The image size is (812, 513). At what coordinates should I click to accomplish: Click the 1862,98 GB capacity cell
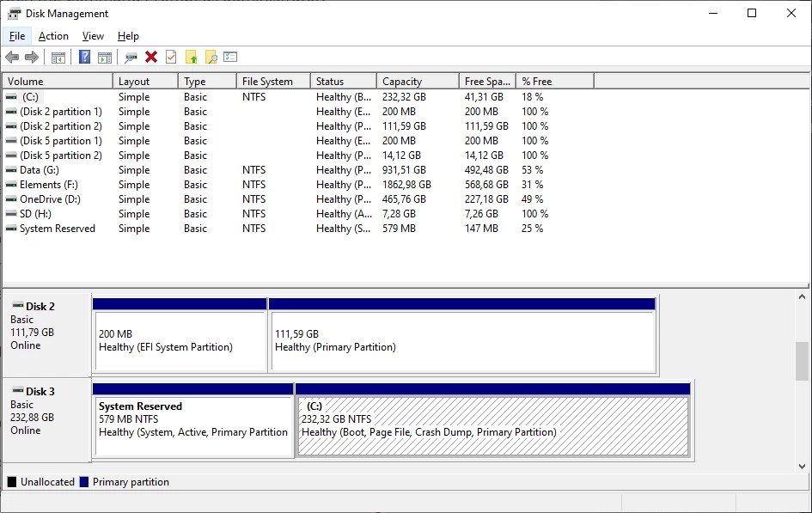(406, 184)
